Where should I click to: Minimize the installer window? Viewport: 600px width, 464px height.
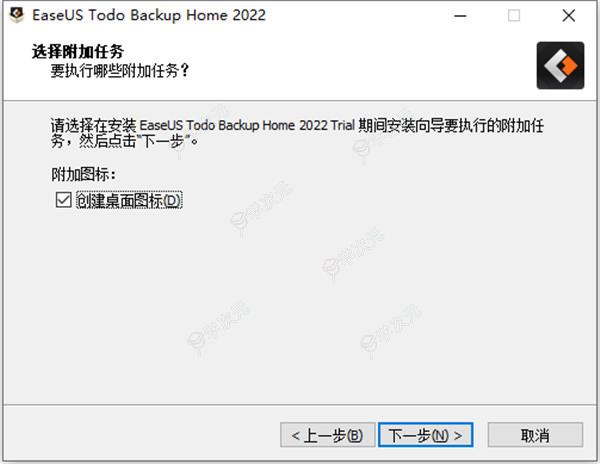(460, 16)
